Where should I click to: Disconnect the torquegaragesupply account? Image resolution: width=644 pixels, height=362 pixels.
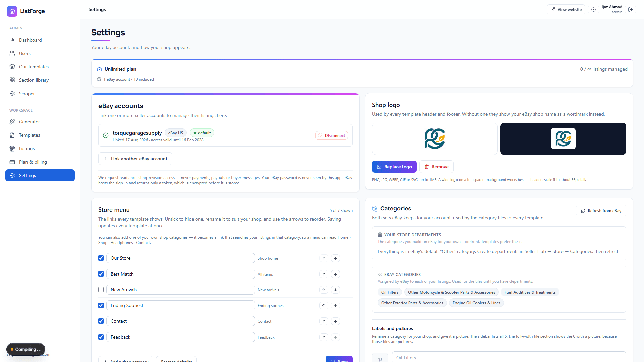(332, 136)
